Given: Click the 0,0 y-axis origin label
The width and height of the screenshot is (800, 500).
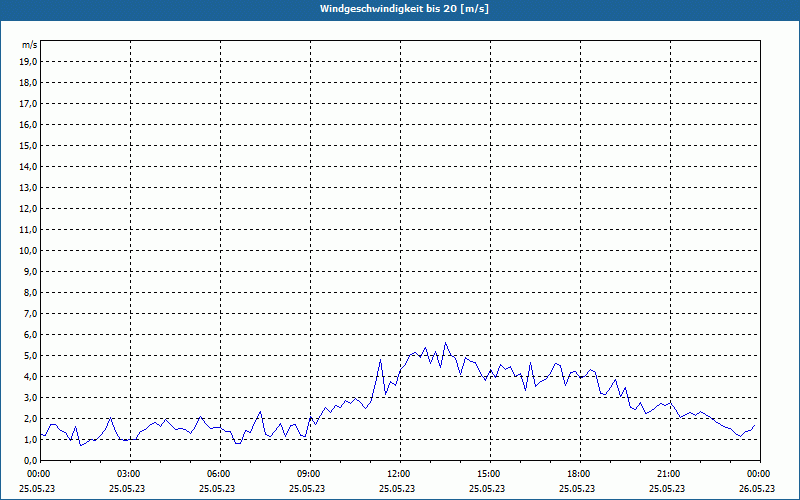Looking at the screenshot, I should click(28, 460).
